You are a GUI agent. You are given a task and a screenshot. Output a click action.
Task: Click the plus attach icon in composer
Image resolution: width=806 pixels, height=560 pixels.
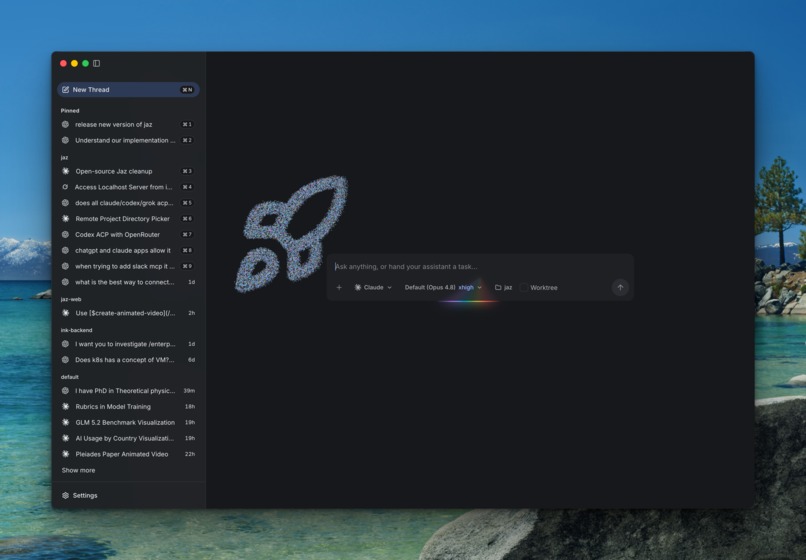(x=339, y=287)
